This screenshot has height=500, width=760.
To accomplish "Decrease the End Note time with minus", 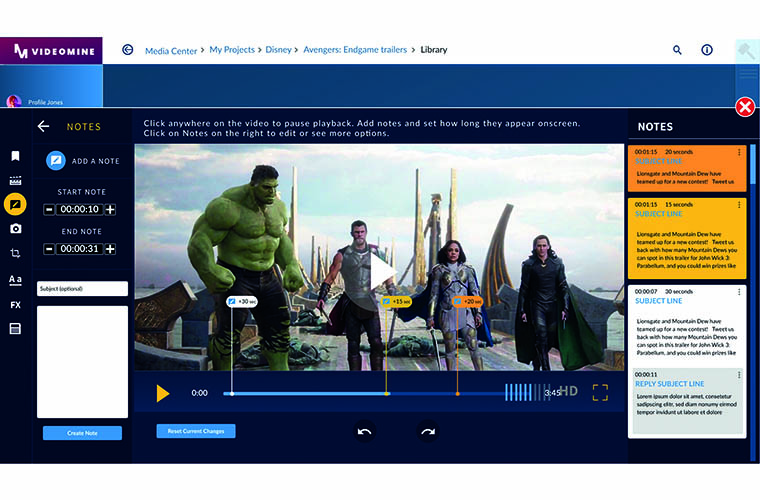I will (x=49, y=248).
